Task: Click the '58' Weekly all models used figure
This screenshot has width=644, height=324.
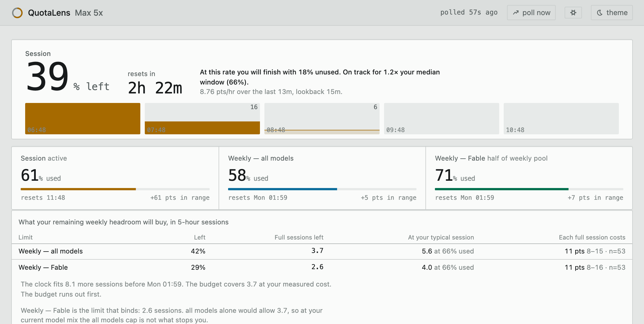Action: point(237,175)
